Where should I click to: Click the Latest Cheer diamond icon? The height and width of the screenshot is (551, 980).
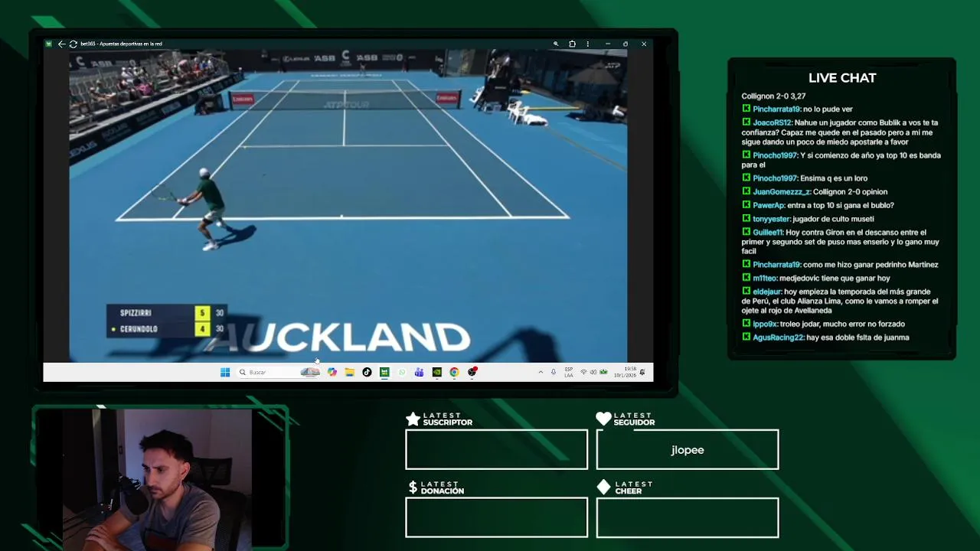pos(603,487)
